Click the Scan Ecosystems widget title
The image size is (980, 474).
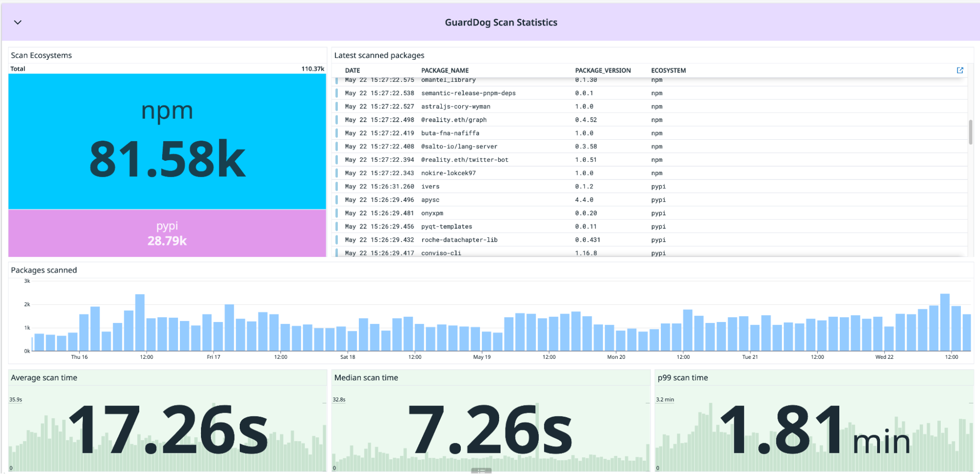41,55
